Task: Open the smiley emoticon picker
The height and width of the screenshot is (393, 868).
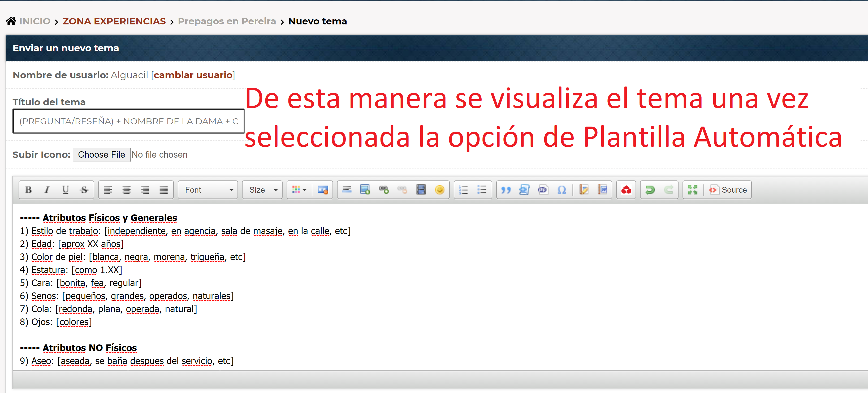Action: [x=439, y=190]
